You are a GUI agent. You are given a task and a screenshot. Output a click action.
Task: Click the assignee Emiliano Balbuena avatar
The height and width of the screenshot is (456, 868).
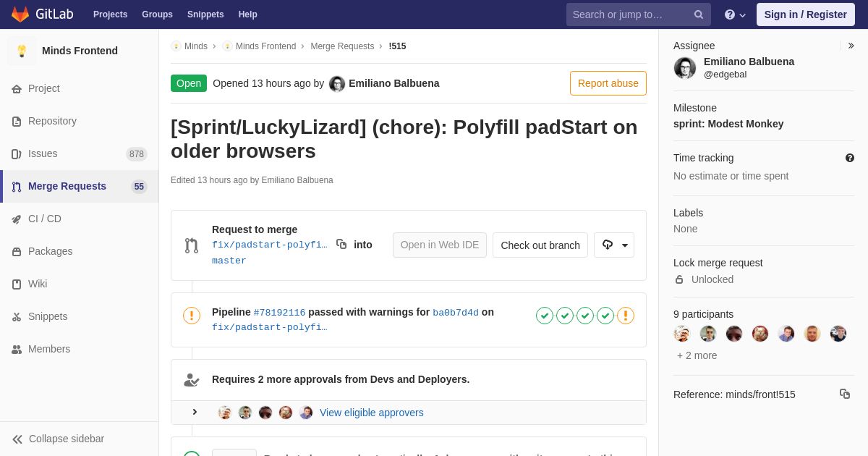pyautogui.click(x=685, y=68)
